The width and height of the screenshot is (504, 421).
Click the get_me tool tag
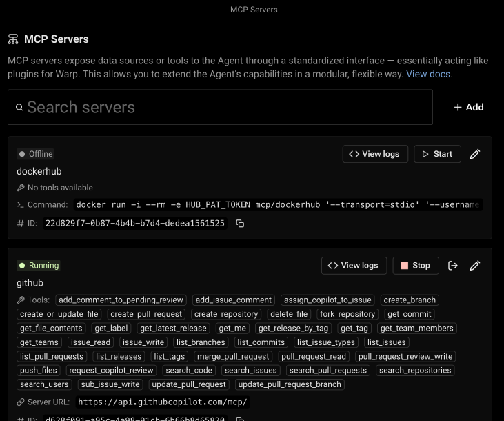[232, 329]
